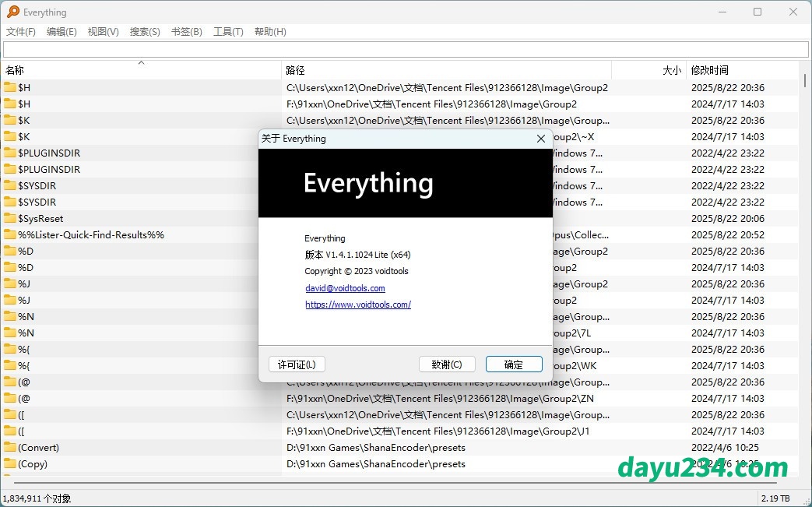
Task: Open the 搜索(S) menu
Action: coord(145,32)
